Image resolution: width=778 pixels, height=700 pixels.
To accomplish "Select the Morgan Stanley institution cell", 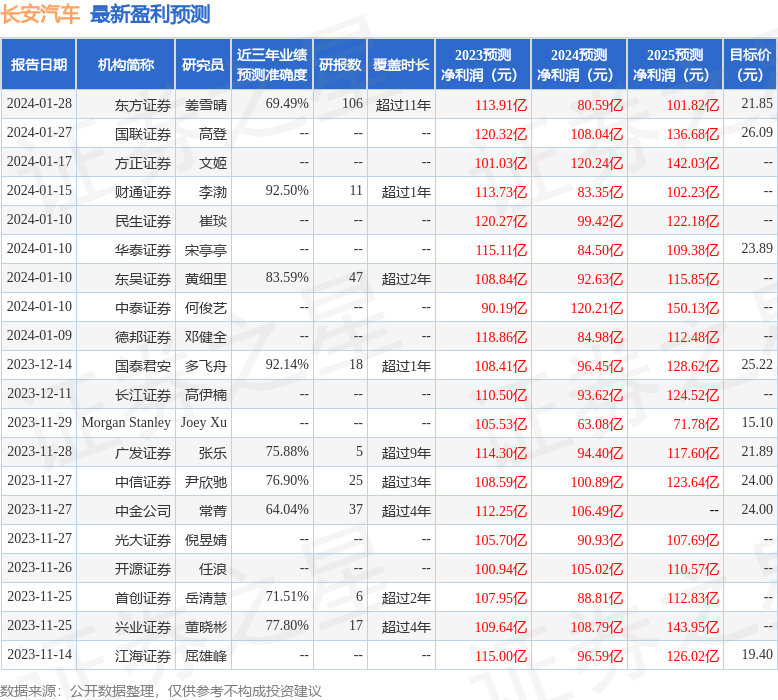I will pos(126,423).
